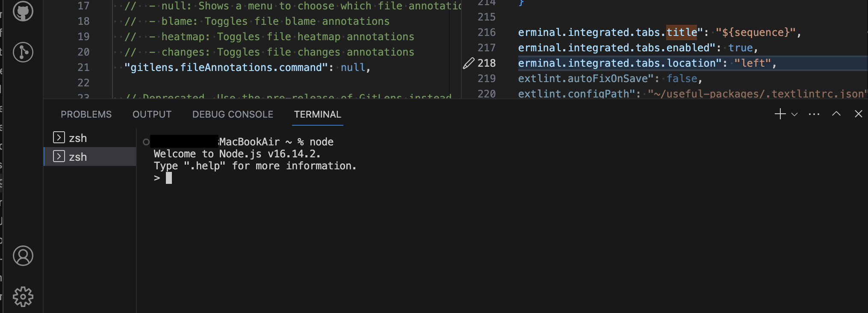Screen dimensions: 868x313
Task: Open the terminal More Actions ellipsis
Action: click(814, 114)
